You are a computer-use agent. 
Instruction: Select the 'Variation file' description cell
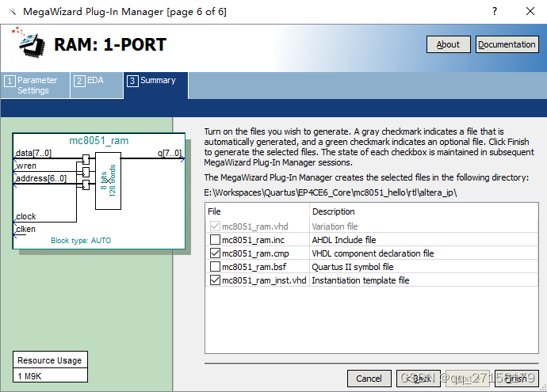[x=335, y=226]
